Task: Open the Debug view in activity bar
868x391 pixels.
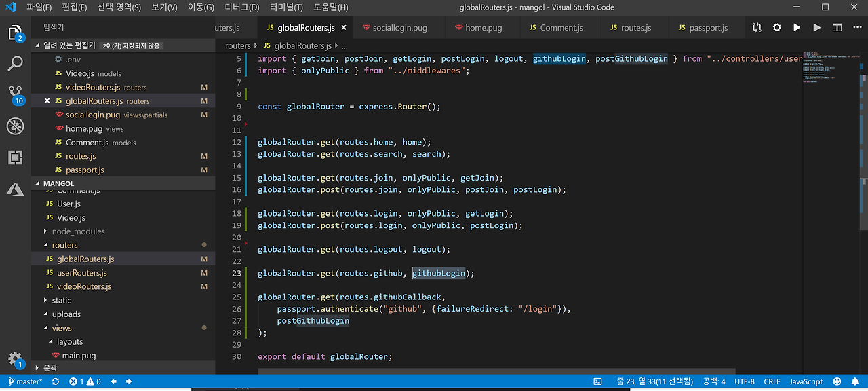Action: [x=15, y=126]
